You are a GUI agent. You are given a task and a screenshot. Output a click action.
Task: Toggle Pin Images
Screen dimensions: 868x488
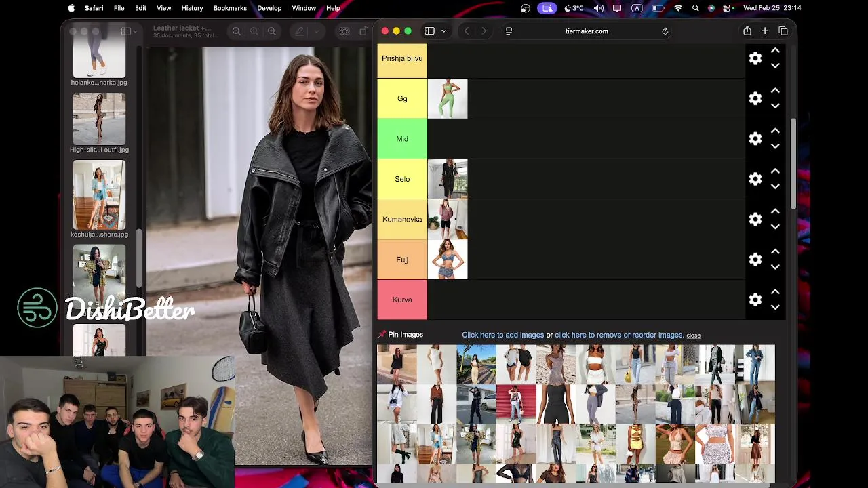point(401,335)
